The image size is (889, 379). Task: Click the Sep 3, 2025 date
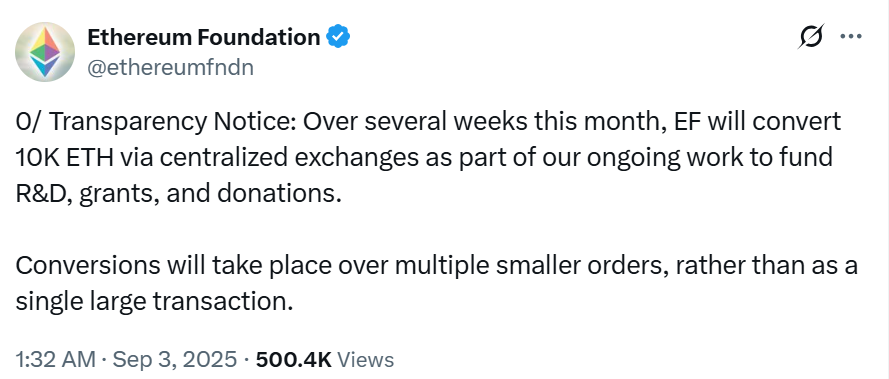175,360
